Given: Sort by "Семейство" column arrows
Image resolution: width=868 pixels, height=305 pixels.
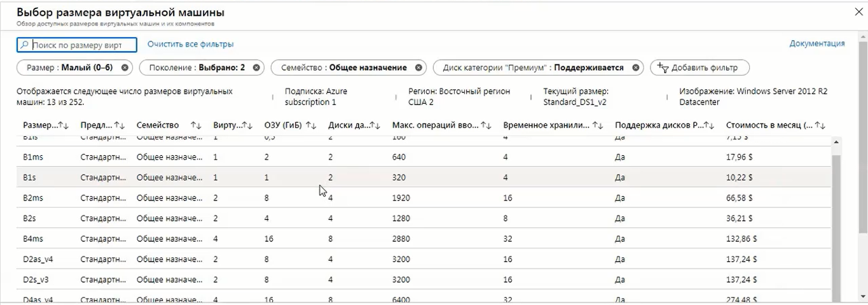Looking at the screenshot, I should pyautogui.click(x=196, y=125).
